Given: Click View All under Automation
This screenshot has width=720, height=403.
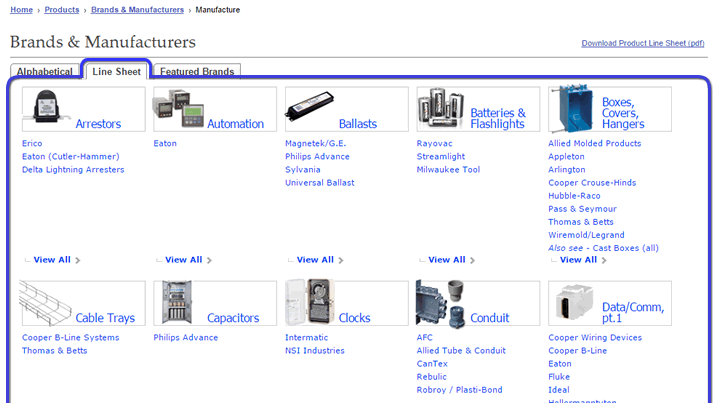Looking at the screenshot, I should (x=184, y=260).
